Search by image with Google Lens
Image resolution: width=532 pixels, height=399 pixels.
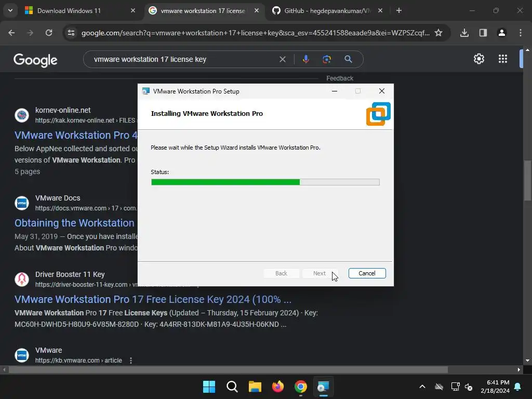pos(326,59)
